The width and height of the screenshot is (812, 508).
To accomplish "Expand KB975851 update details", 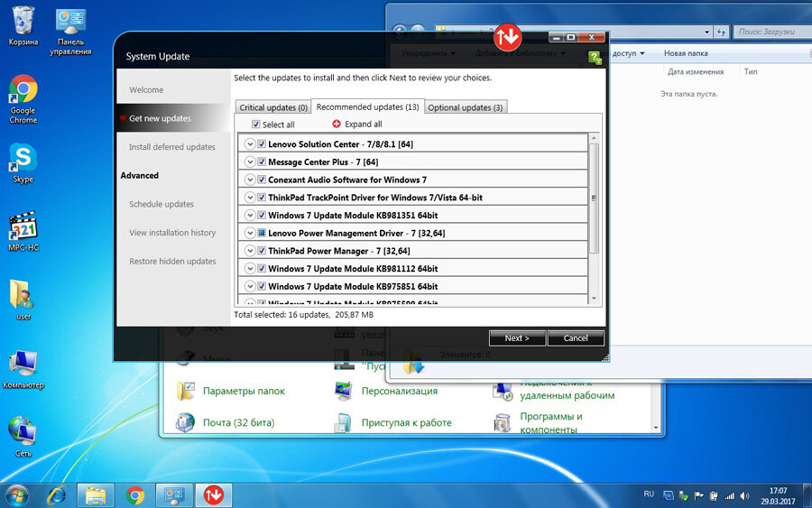I will tap(250, 286).
